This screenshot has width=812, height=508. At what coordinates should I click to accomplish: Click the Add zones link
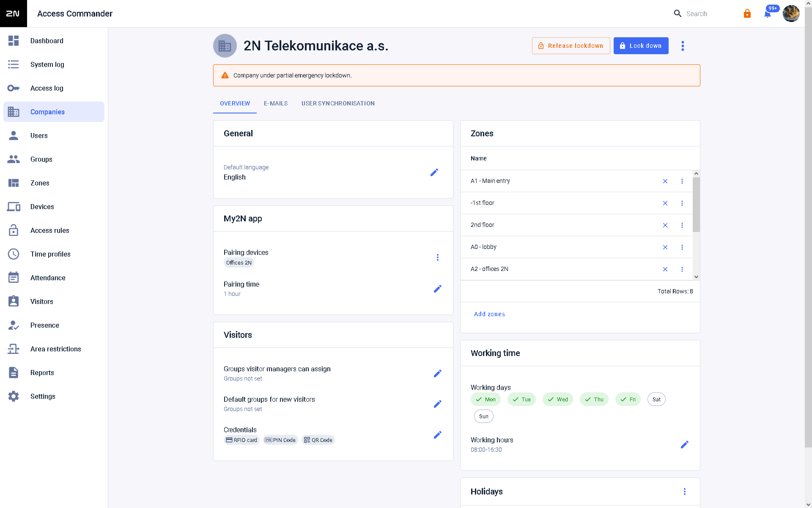click(489, 314)
